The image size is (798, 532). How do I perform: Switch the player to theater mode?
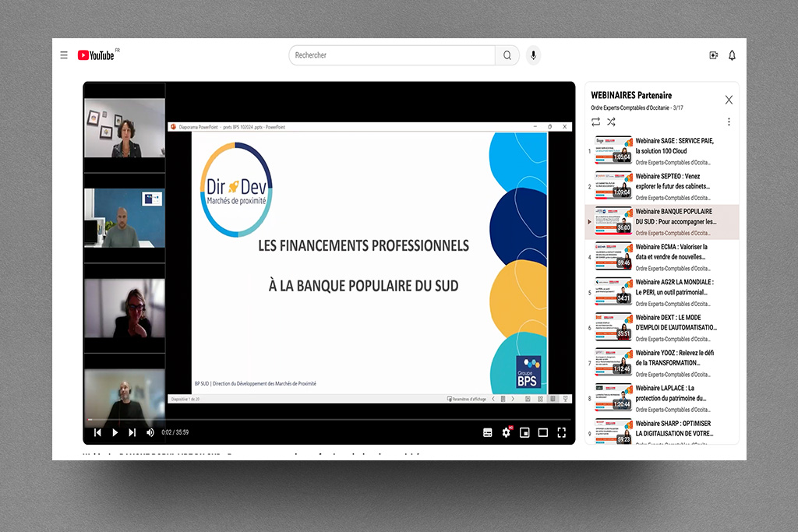543,432
